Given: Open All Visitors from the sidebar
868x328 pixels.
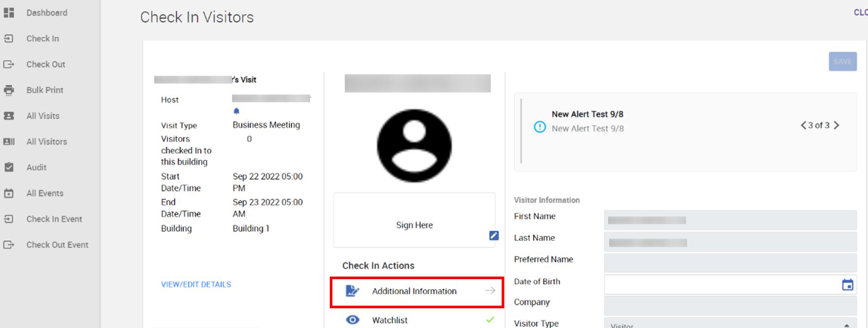Looking at the screenshot, I should [47, 142].
